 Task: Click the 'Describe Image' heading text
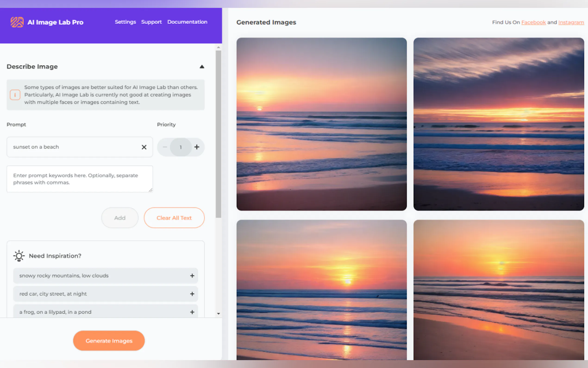(32, 67)
